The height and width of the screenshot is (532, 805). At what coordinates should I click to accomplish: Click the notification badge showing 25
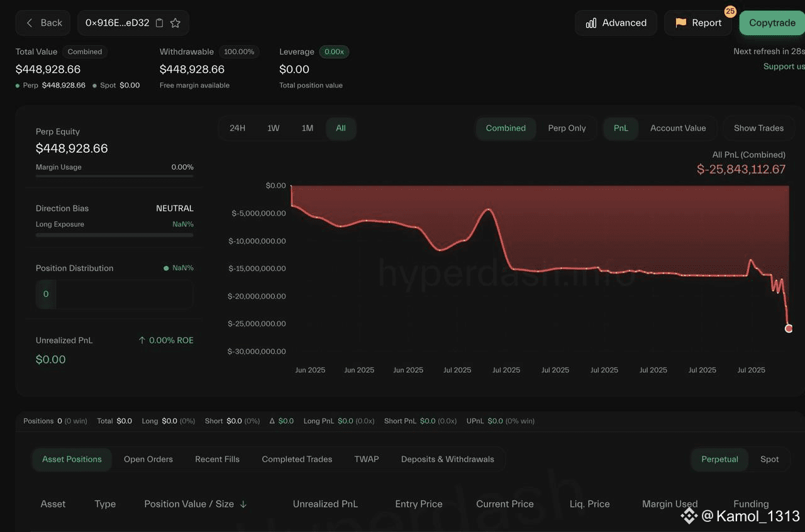730,11
